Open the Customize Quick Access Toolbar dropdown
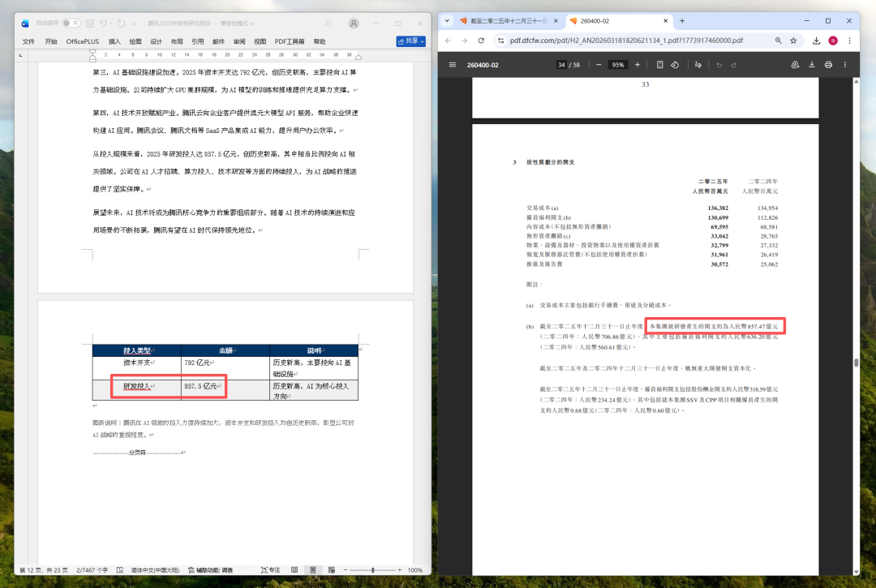The width and height of the screenshot is (876, 588). click(x=134, y=24)
